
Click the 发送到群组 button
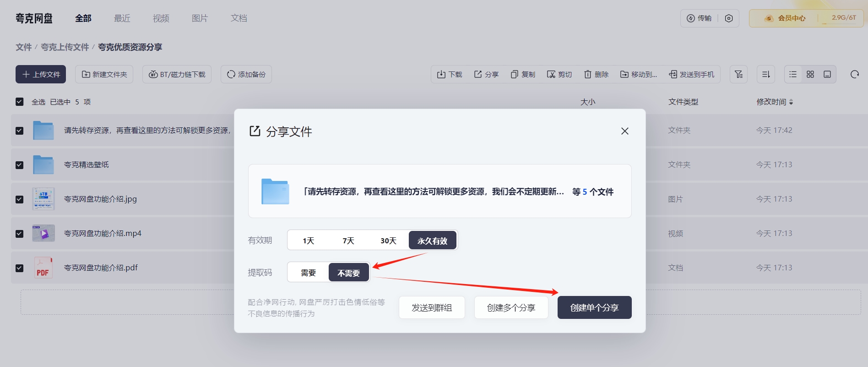tap(432, 307)
